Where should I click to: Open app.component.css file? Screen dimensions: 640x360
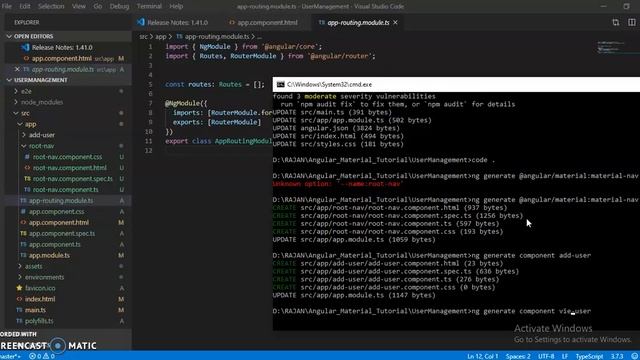[x=56, y=211]
